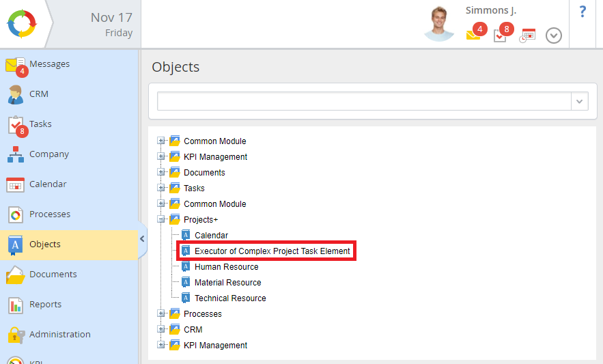This screenshot has height=364, width=603.
Task: Open the user menu circular arrow
Action: point(554,36)
